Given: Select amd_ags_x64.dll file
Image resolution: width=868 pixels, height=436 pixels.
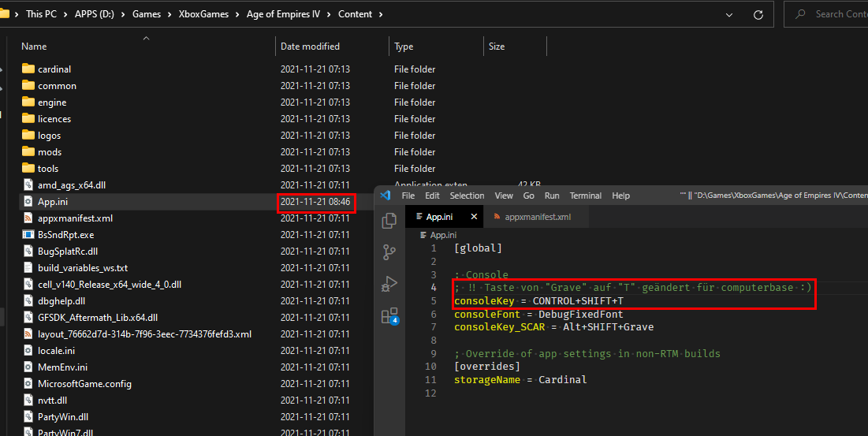Looking at the screenshot, I should [x=72, y=185].
